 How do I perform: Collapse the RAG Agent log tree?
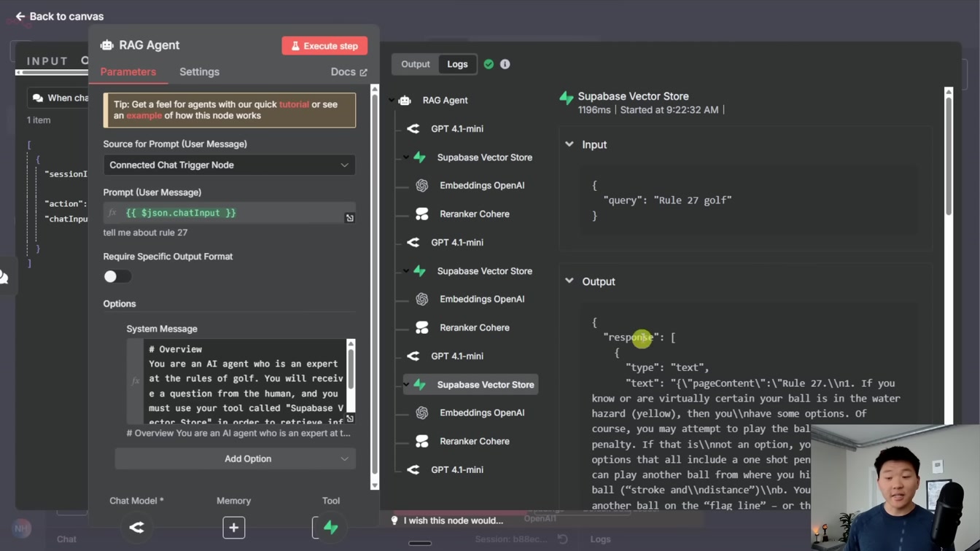click(392, 101)
